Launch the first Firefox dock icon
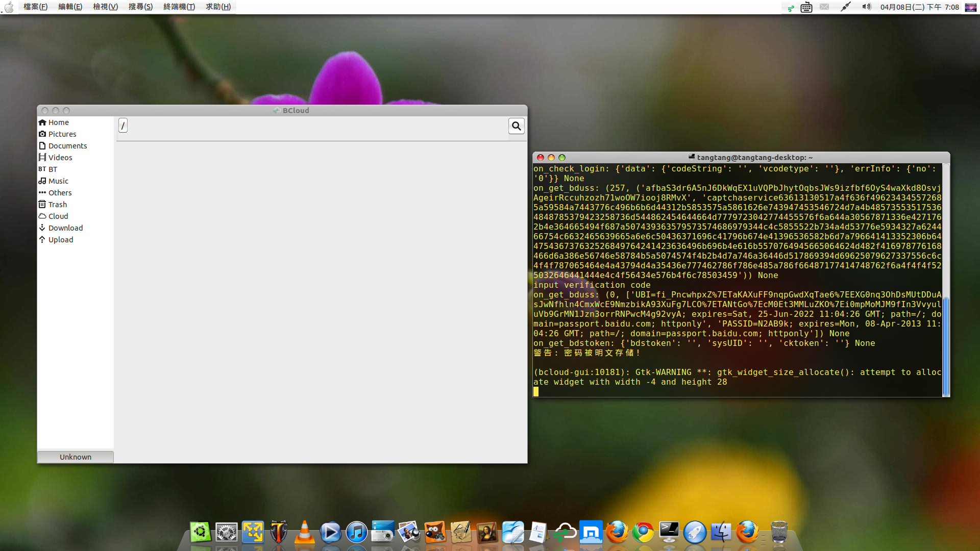The image size is (980, 551). tap(617, 532)
